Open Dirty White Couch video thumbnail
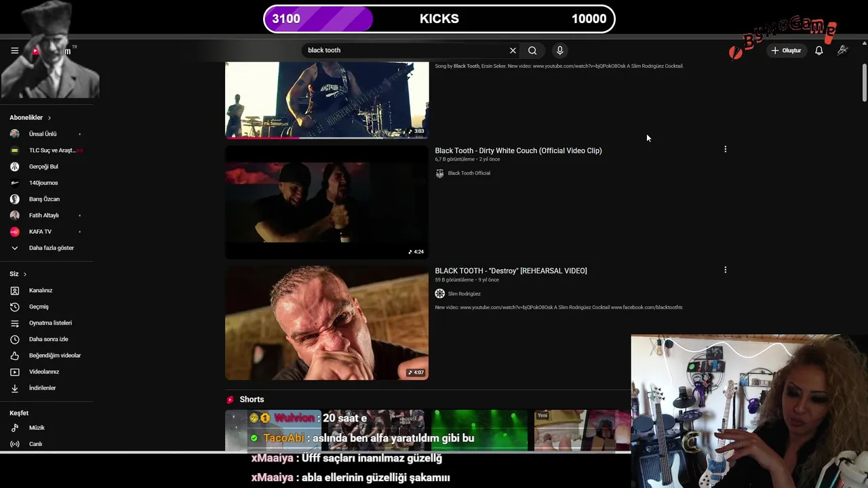The image size is (868, 488). [x=327, y=202]
